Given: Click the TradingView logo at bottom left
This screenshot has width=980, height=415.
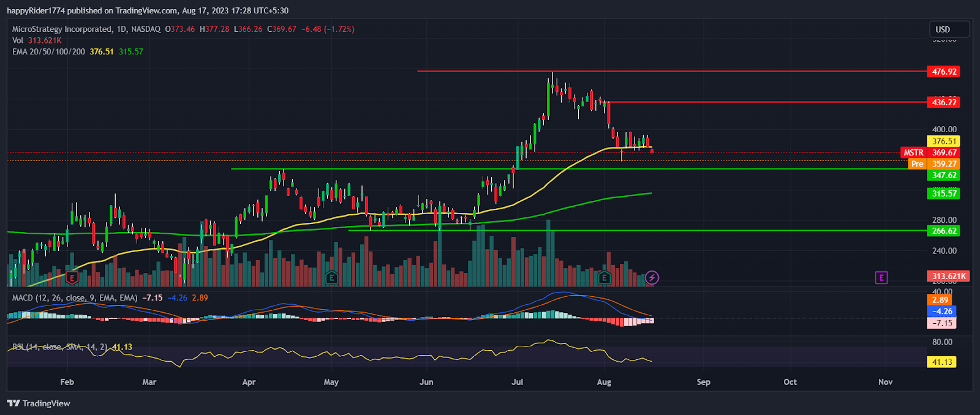Looking at the screenshot, I should pyautogui.click(x=39, y=403).
